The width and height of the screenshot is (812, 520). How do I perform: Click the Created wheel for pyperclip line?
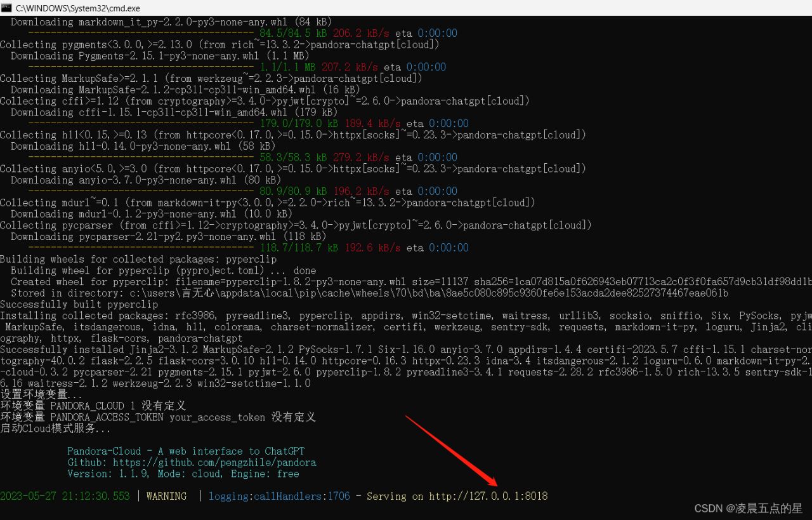[x=411, y=281]
